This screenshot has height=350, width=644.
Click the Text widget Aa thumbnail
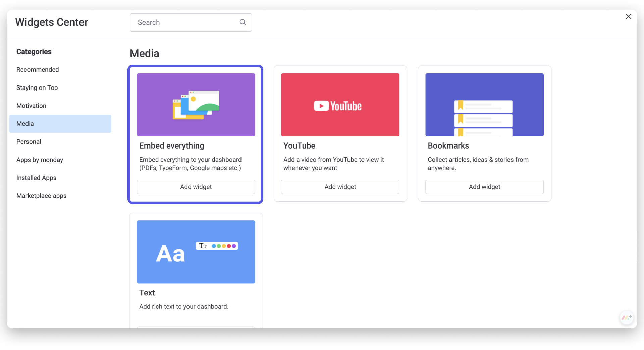(x=196, y=252)
